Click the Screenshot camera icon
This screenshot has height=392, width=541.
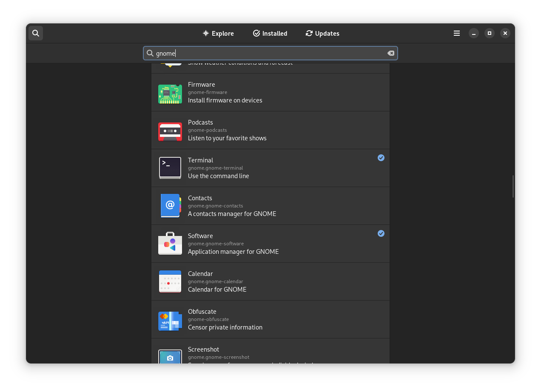(x=170, y=357)
